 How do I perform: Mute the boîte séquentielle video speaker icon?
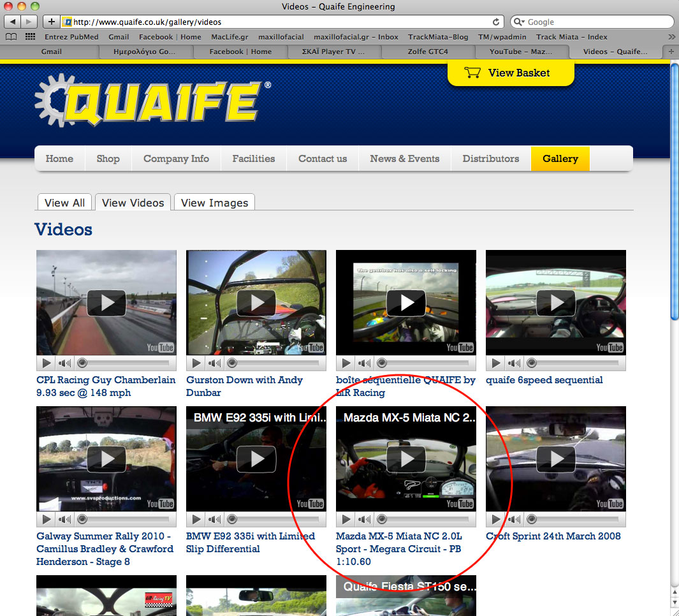click(364, 363)
